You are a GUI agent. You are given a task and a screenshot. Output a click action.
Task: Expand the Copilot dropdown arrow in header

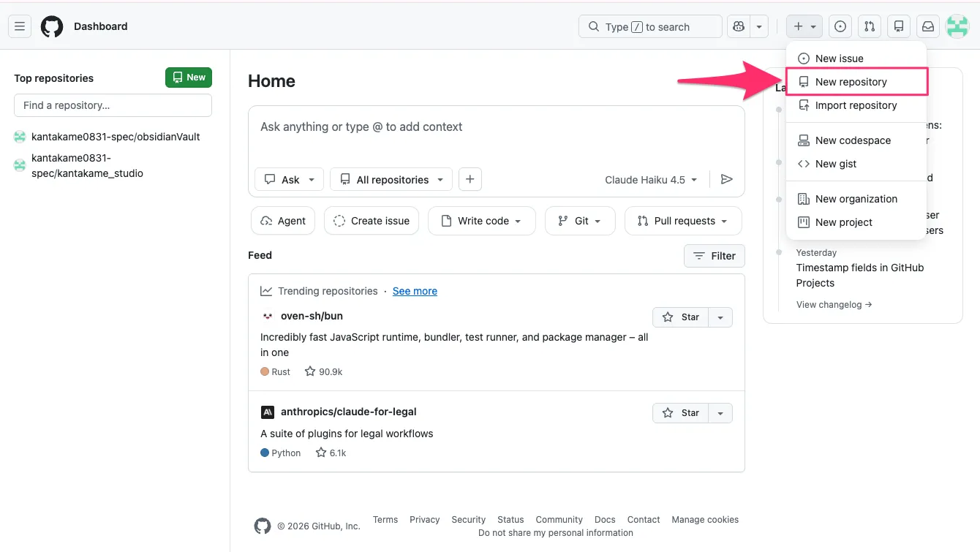(759, 27)
